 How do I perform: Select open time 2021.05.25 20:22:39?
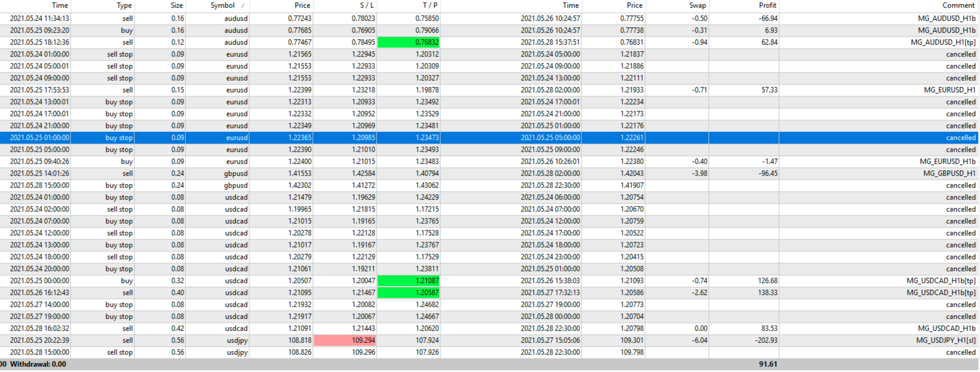(x=39, y=340)
